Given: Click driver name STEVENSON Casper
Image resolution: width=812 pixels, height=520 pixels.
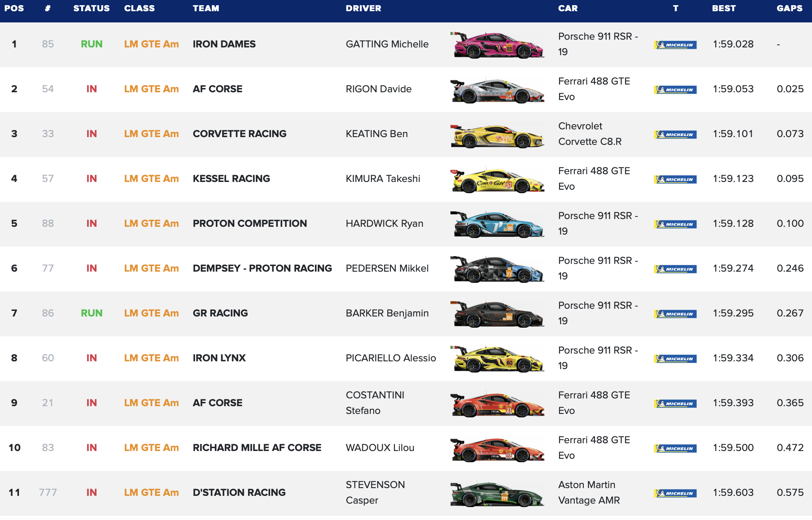Looking at the screenshot, I should [375, 492].
